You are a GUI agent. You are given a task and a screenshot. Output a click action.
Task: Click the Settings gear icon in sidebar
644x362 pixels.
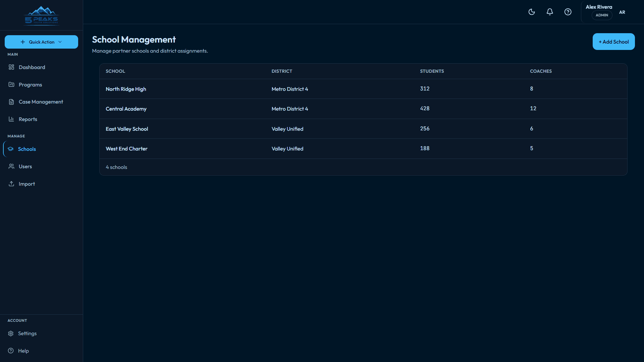point(11,334)
